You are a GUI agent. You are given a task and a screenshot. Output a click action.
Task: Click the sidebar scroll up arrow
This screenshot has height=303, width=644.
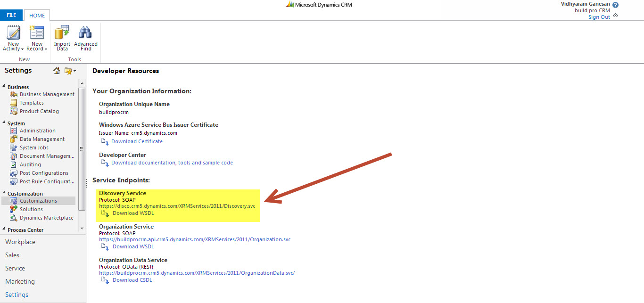click(x=82, y=84)
